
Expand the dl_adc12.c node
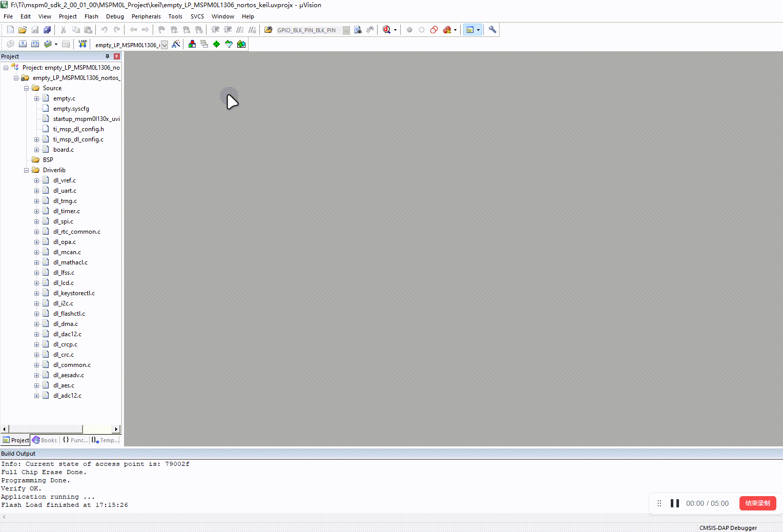pos(36,396)
